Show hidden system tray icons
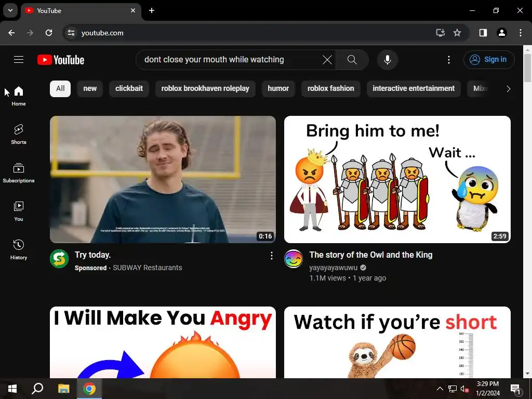 (440, 389)
